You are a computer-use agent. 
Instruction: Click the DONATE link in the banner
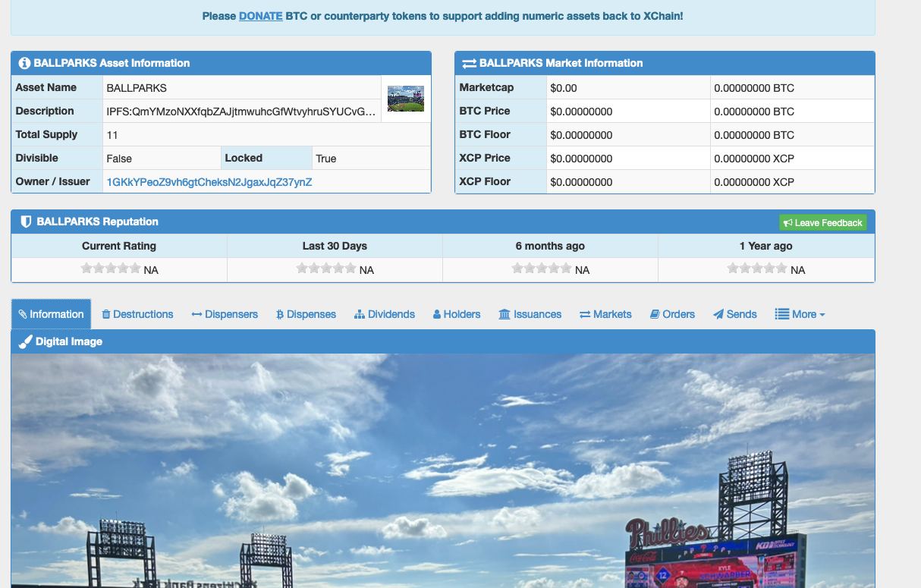click(260, 16)
